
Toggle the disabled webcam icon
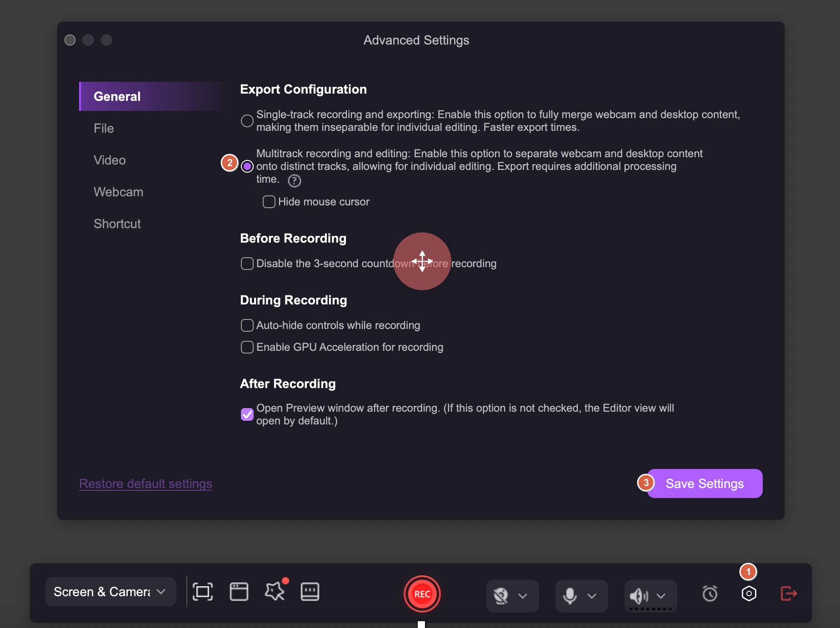click(x=501, y=595)
